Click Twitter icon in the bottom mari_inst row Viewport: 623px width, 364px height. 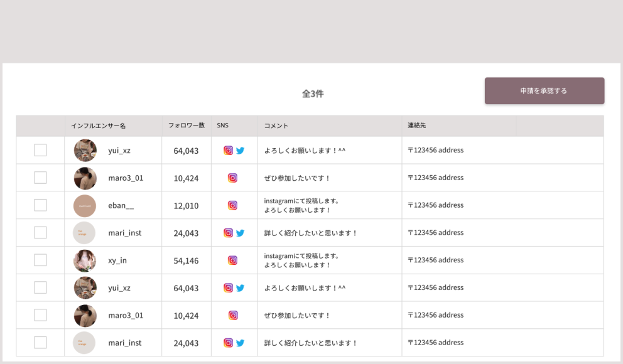(x=240, y=343)
